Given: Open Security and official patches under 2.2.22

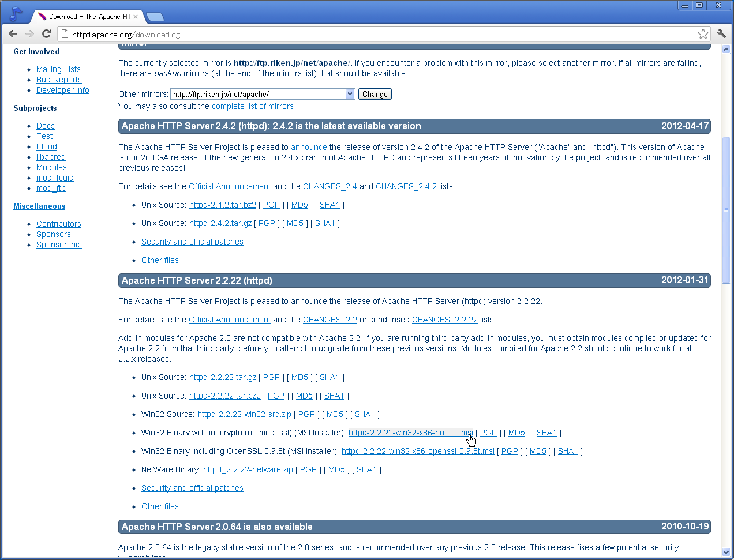Looking at the screenshot, I should pyautogui.click(x=192, y=488).
